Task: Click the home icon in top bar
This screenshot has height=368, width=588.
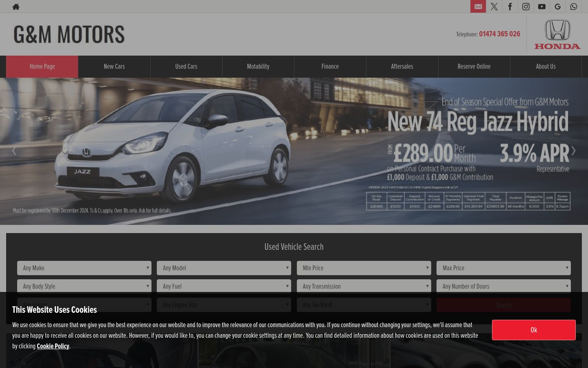Action: click(16, 7)
